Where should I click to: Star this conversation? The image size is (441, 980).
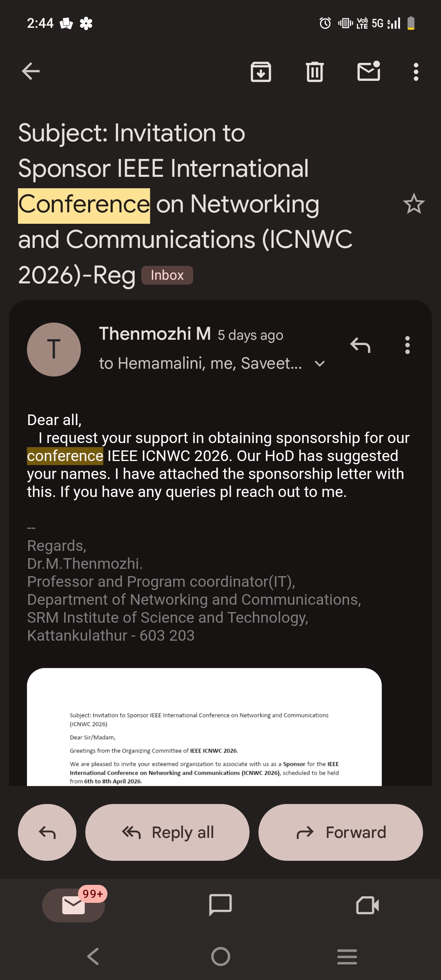tap(414, 204)
